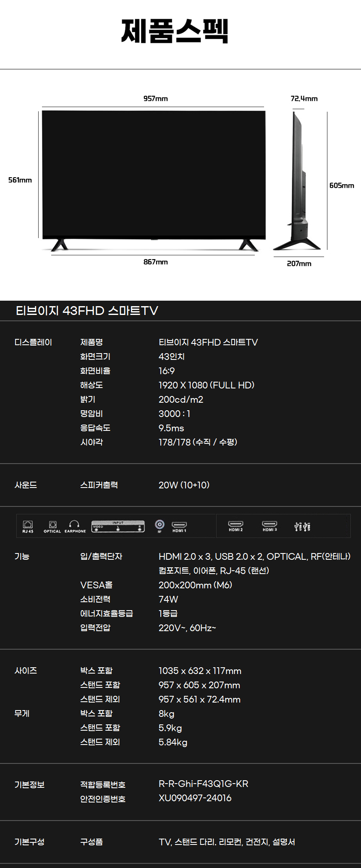The image size is (361, 868).
Task: Click the USB ports icon
Action: coord(302,526)
